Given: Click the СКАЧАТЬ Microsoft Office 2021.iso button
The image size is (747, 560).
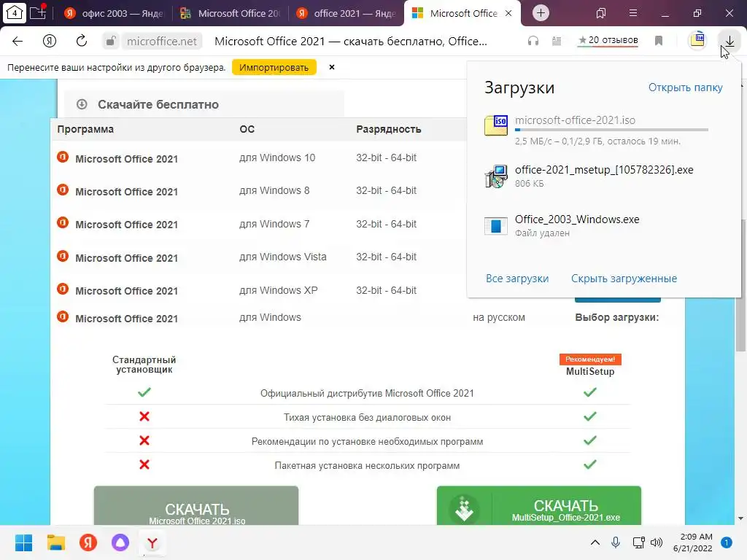Looking at the screenshot, I should coord(196,506).
